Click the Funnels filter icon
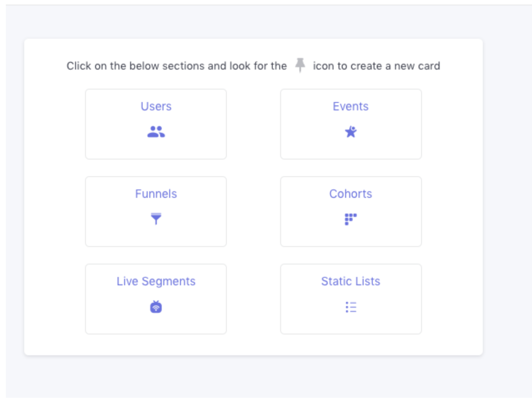 click(x=156, y=219)
